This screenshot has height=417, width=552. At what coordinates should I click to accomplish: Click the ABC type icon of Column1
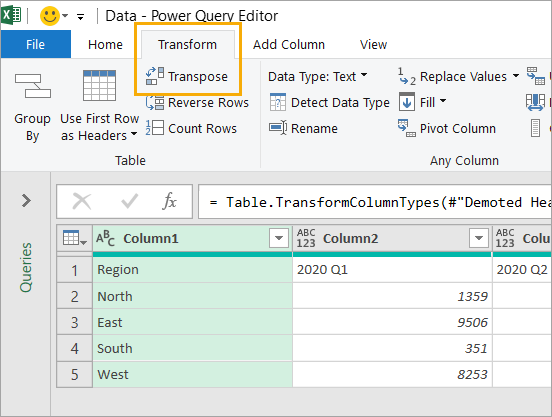105,238
